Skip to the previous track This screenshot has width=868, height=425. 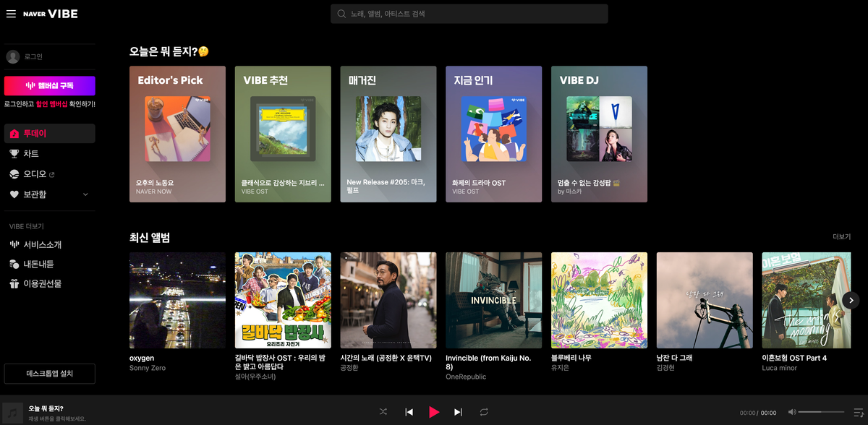tap(409, 412)
